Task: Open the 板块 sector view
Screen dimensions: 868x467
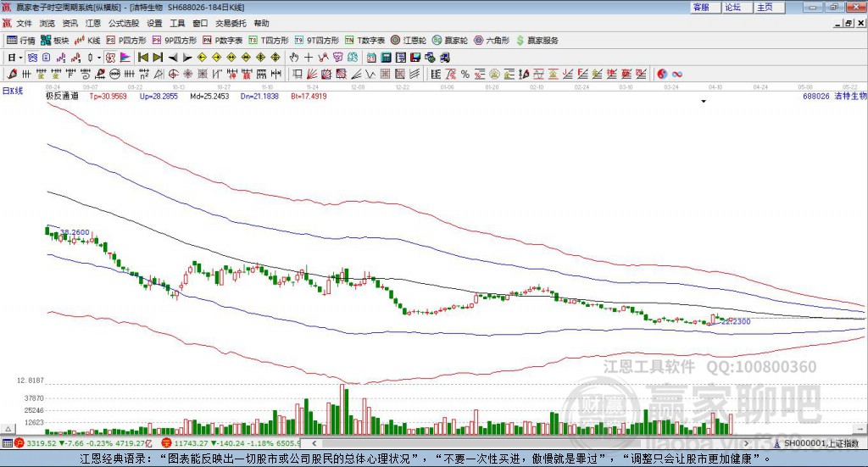Action: click(x=54, y=41)
